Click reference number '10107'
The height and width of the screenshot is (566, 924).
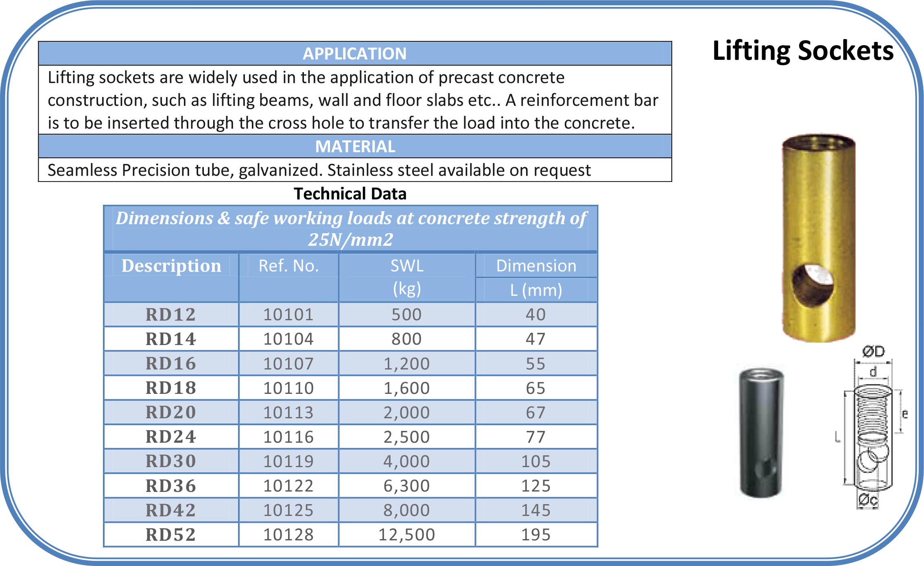[x=288, y=363]
